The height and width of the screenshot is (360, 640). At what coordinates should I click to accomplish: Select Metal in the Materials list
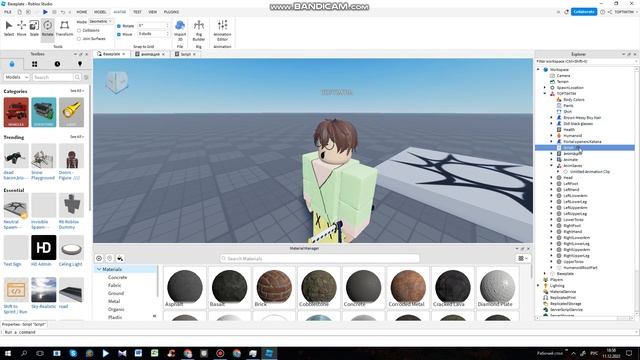point(114,301)
